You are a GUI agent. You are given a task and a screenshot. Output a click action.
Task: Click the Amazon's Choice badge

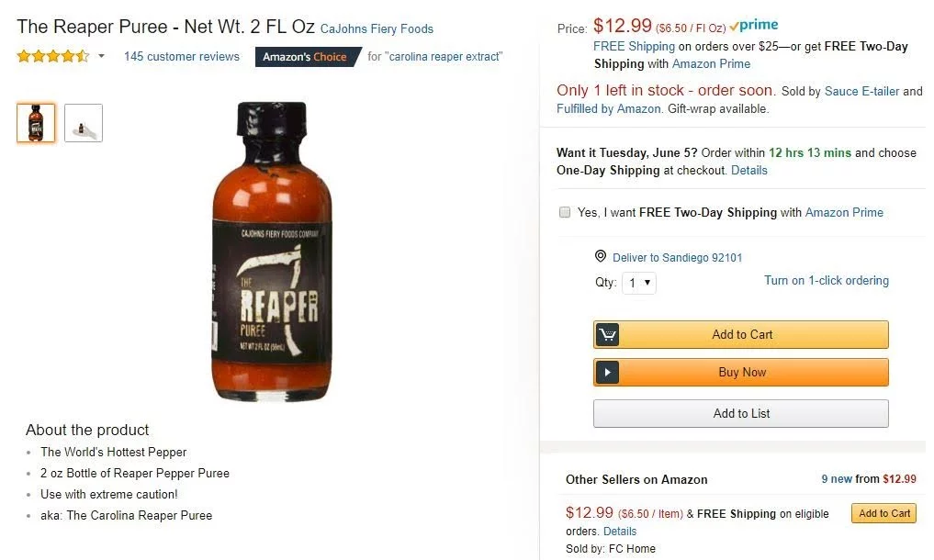tap(307, 57)
